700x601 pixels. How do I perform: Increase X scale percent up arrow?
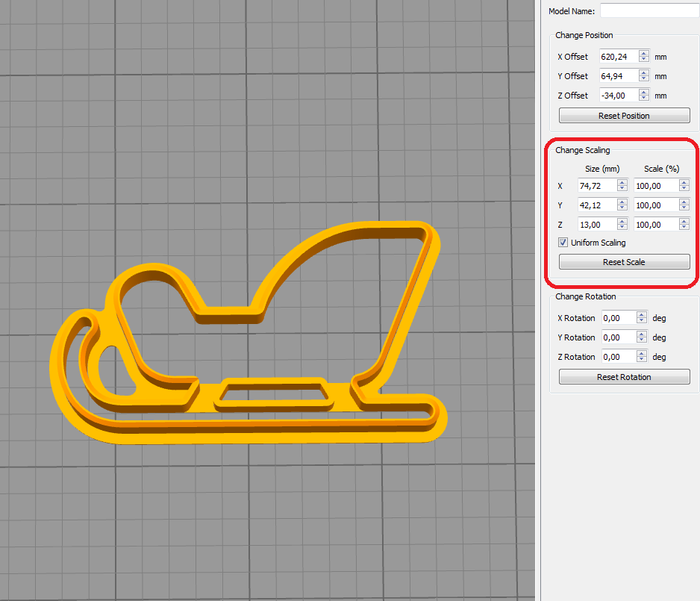[684, 182]
